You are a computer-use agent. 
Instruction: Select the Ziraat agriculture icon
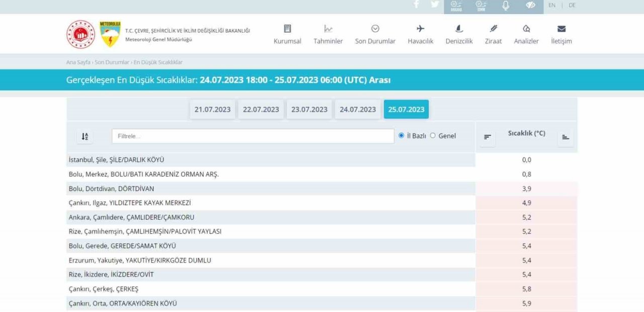493,29
